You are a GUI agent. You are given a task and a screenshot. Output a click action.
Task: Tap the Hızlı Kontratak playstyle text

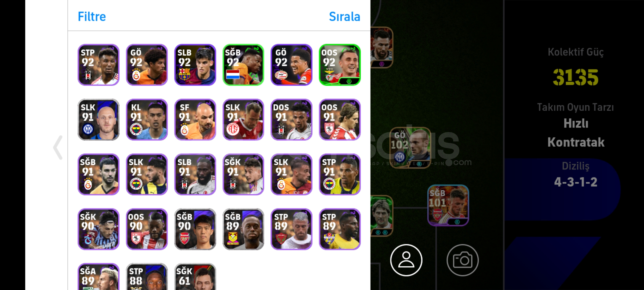click(576, 133)
